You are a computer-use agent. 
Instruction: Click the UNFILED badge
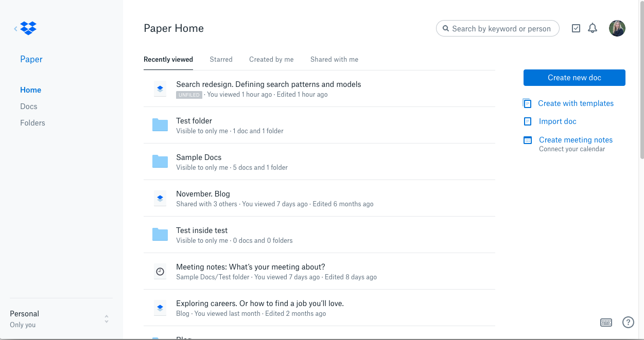pos(189,95)
